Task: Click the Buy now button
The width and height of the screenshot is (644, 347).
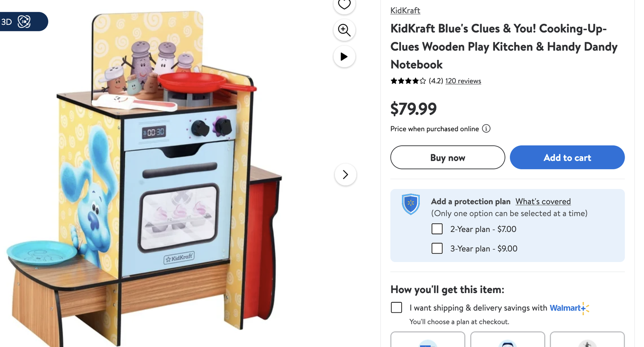Action: [448, 157]
